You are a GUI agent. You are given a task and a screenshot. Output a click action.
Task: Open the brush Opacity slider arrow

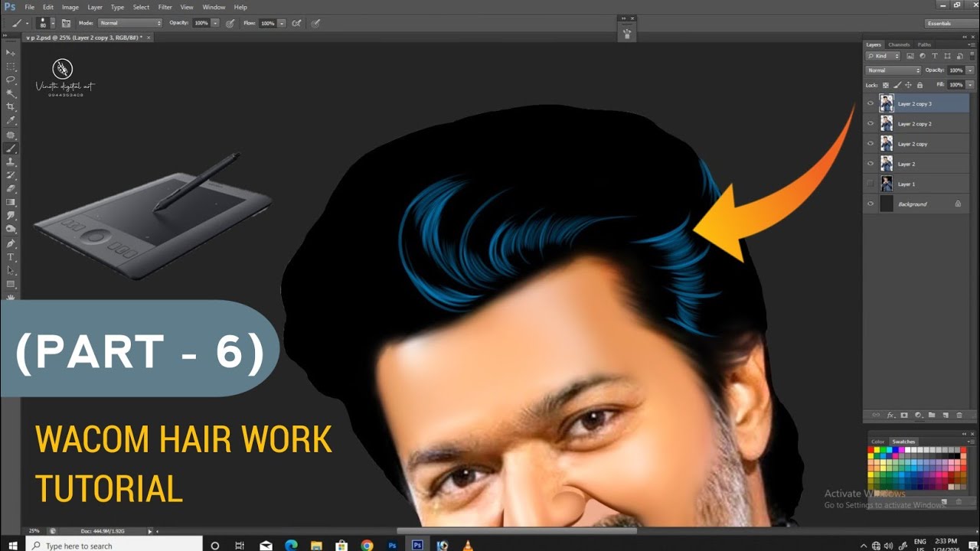tap(215, 23)
